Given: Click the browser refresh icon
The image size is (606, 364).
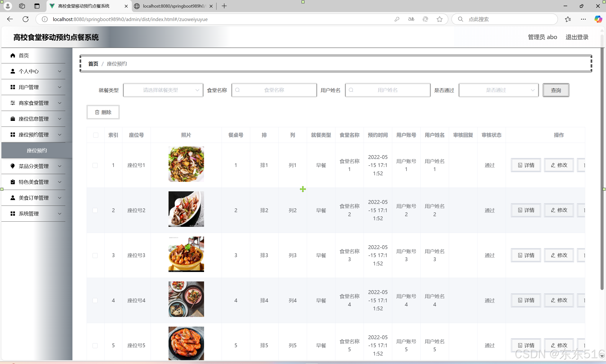Looking at the screenshot, I should (26, 19).
